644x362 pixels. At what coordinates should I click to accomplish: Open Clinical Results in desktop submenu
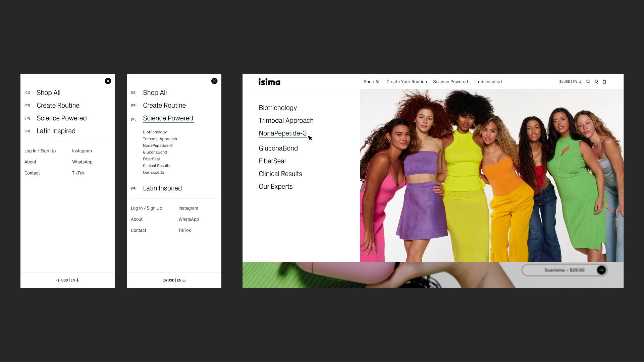click(x=280, y=174)
